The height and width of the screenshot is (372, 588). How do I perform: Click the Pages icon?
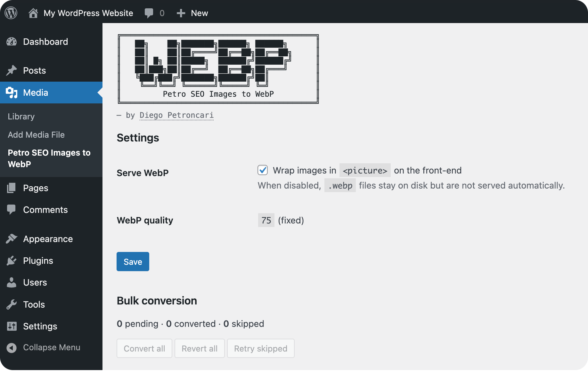12,188
